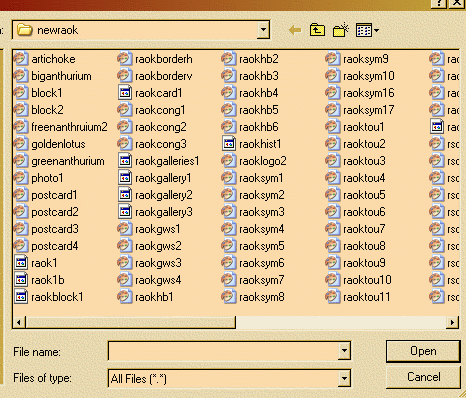
Task: Select the file named raokcong2
Action: [x=161, y=127]
